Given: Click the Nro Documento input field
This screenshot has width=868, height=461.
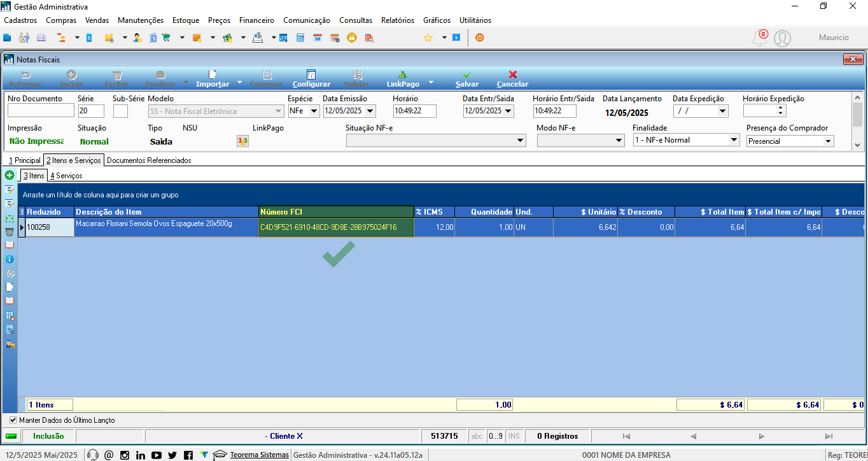Looking at the screenshot, I should tap(41, 111).
